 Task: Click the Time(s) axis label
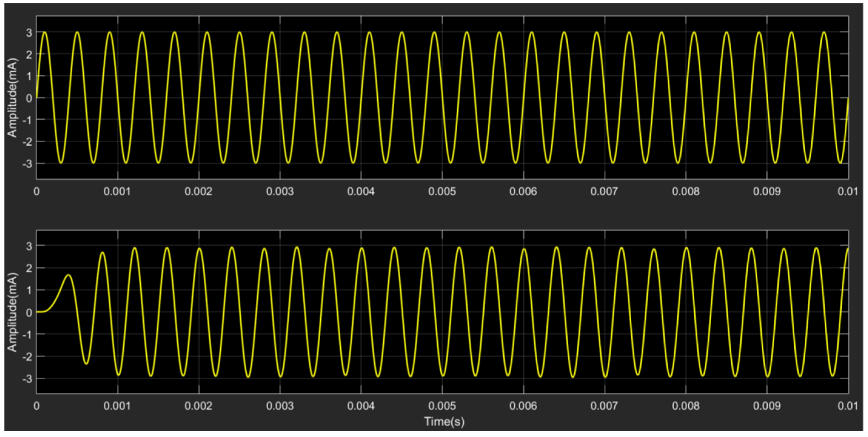click(x=444, y=421)
